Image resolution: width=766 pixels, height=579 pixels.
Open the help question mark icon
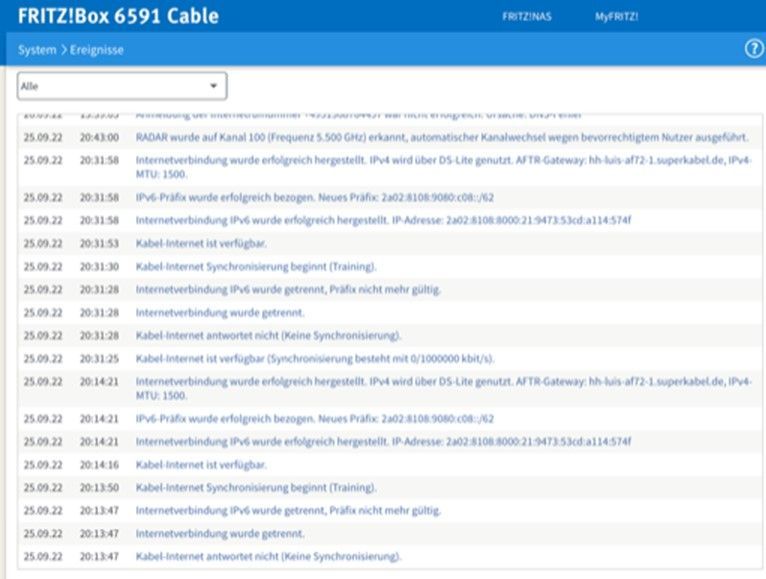[754, 49]
